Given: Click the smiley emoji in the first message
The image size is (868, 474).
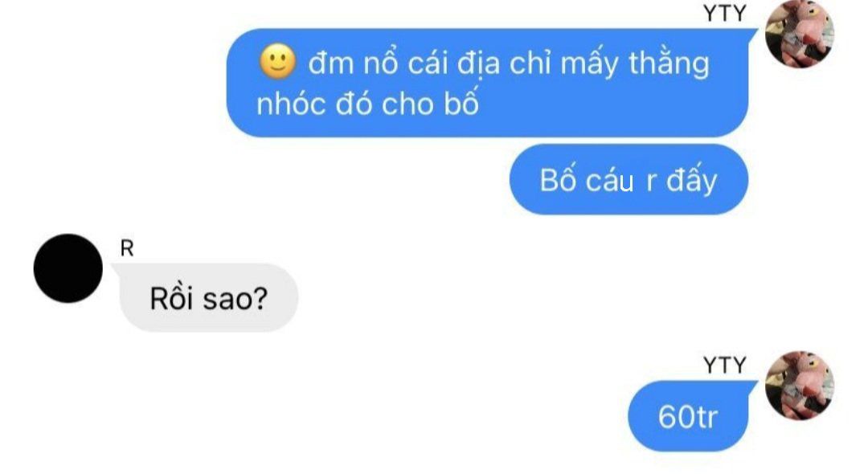Looking at the screenshot, I should pos(278,61).
